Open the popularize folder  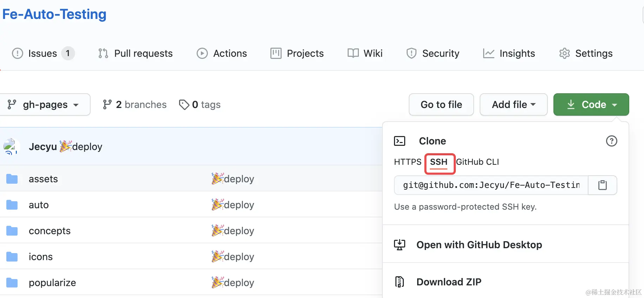click(x=52, y=283)
